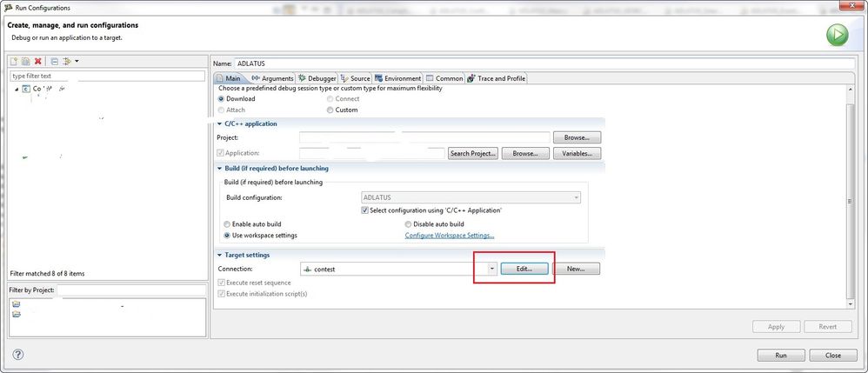Toggle Execute reset sequence checkbox
Image resolution: width=868 pixels, height=373 pixels.
click(x=222, y=283)
